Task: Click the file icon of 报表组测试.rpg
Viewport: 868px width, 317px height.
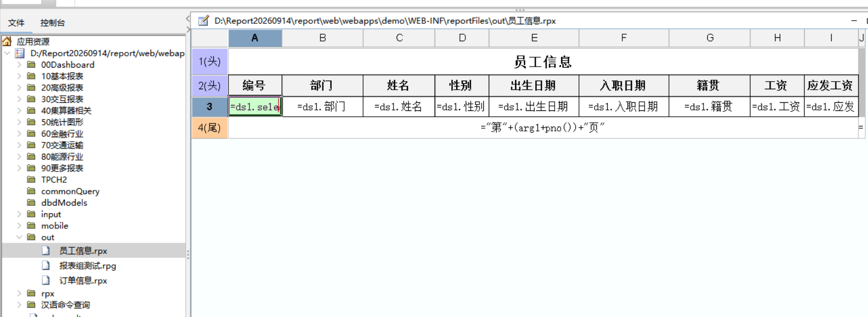Action: pos(46,266)
